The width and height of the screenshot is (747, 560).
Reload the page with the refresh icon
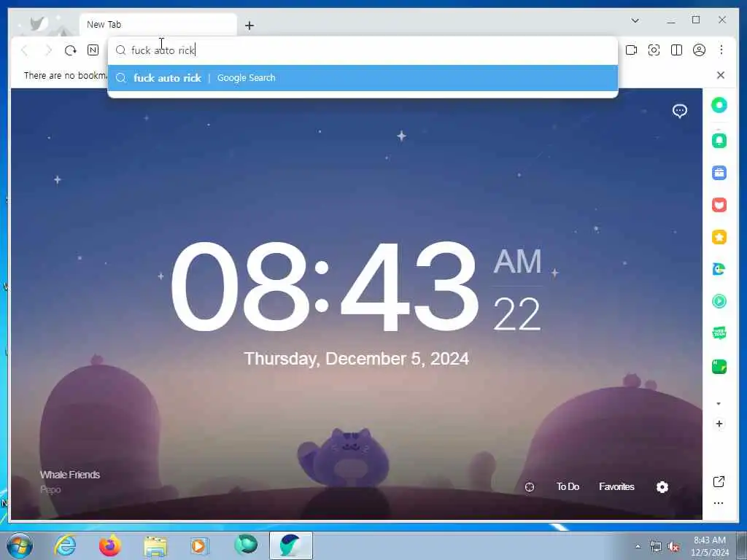click(x=71, y=50)
